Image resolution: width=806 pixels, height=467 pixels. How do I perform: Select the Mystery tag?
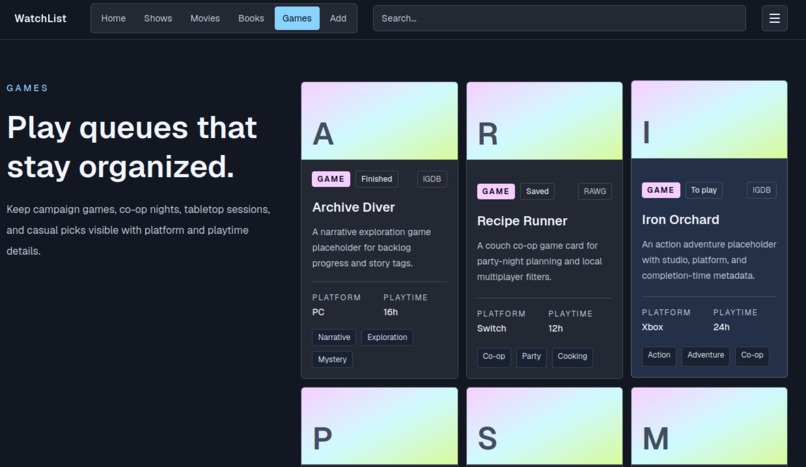tap(332, 359)
